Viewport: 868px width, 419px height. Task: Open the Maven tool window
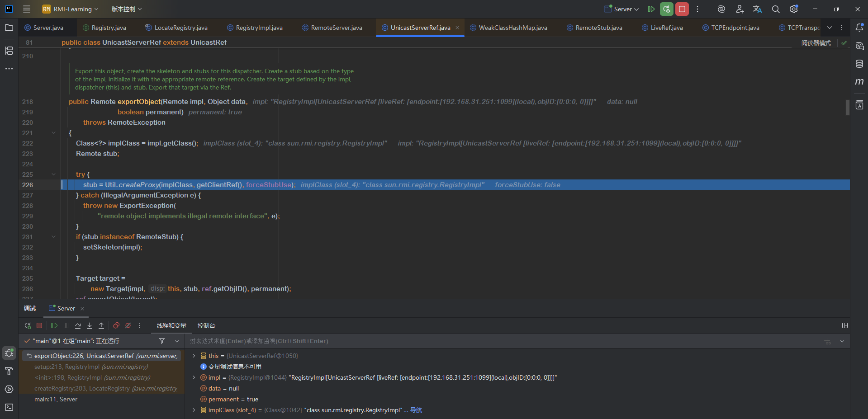(859, 82)
